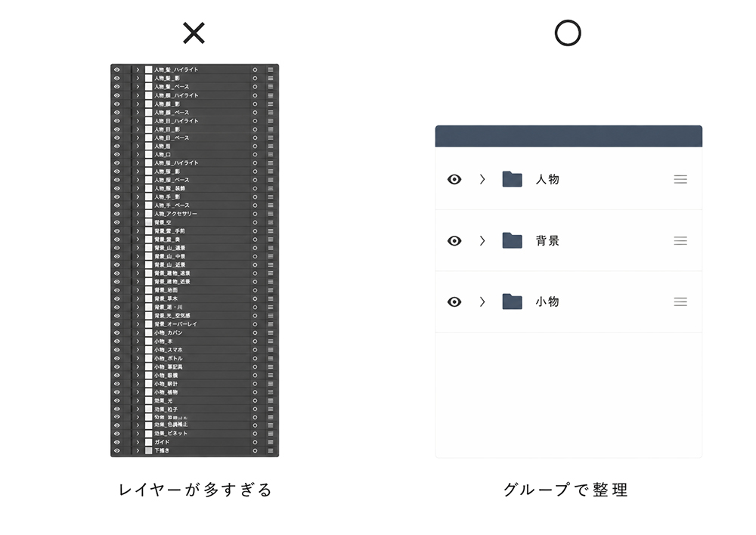Viewport: 756px width, 535px height.
Task: Click the target circle of 下描き layer
Action: (255, 450)
